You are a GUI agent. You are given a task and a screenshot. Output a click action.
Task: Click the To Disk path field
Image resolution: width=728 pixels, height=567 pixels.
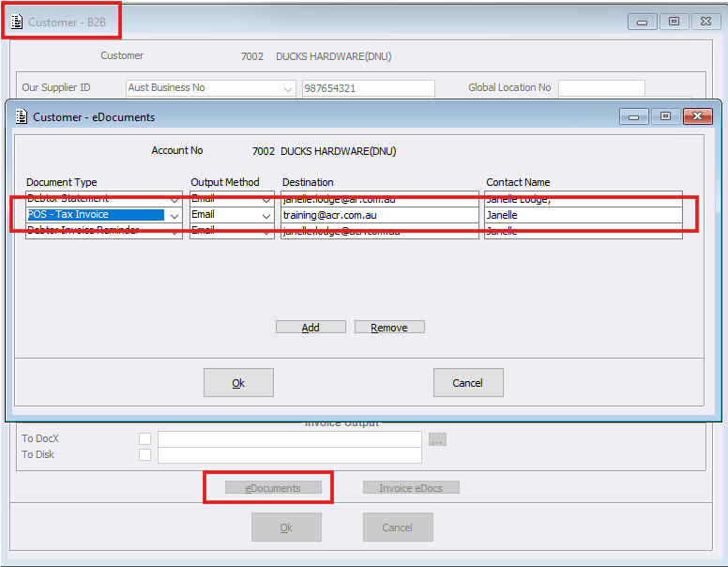290,455
